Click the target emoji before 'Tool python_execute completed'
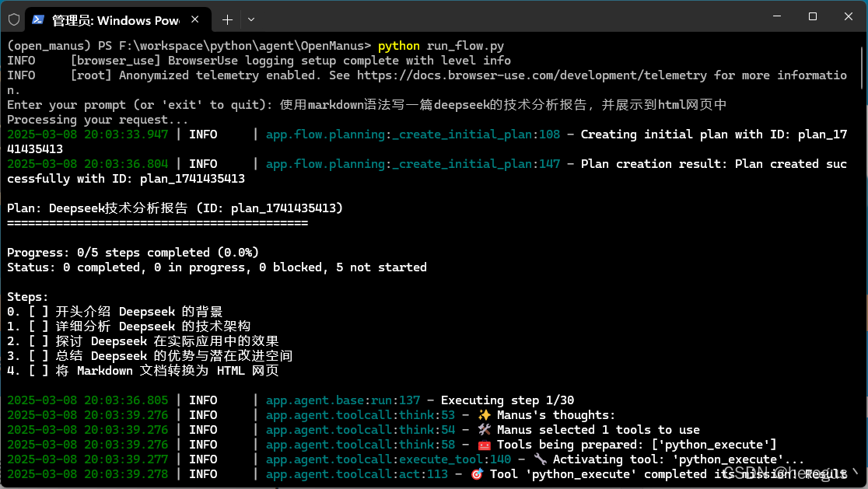 pyautogui.click(x=477, y=474)
